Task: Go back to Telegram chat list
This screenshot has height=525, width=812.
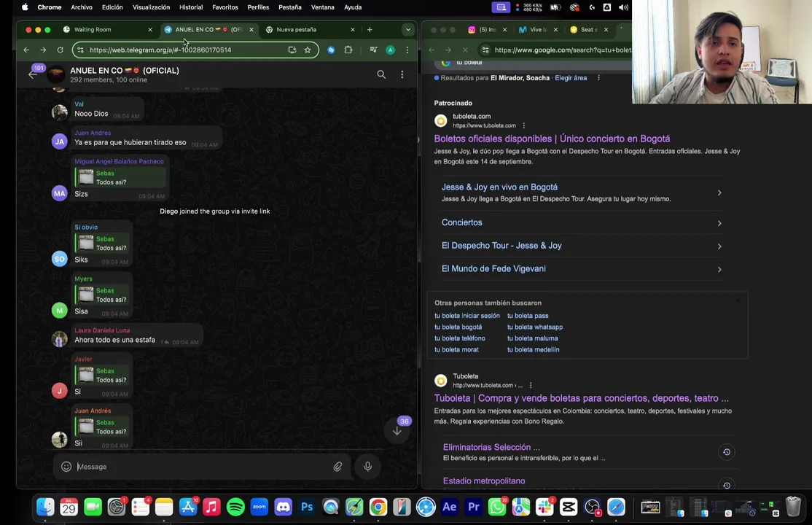Action: pyautogui.click(x=33, y=74)
